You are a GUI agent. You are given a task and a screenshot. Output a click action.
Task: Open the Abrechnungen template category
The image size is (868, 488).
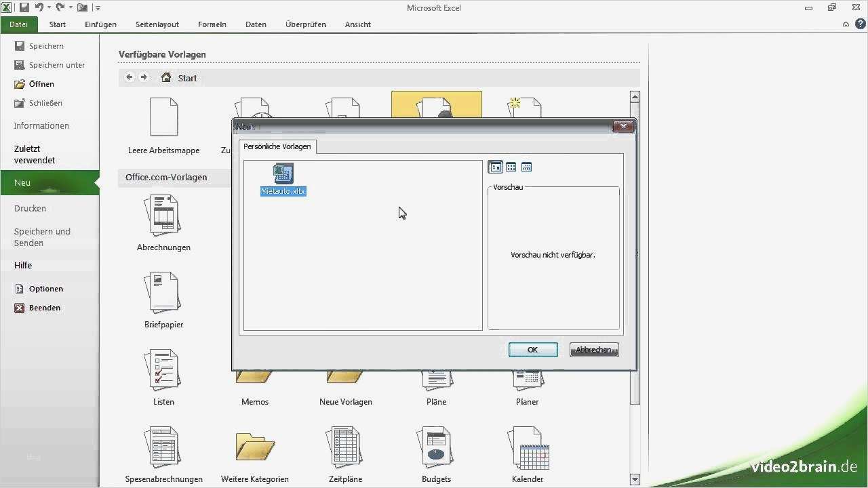163,217
